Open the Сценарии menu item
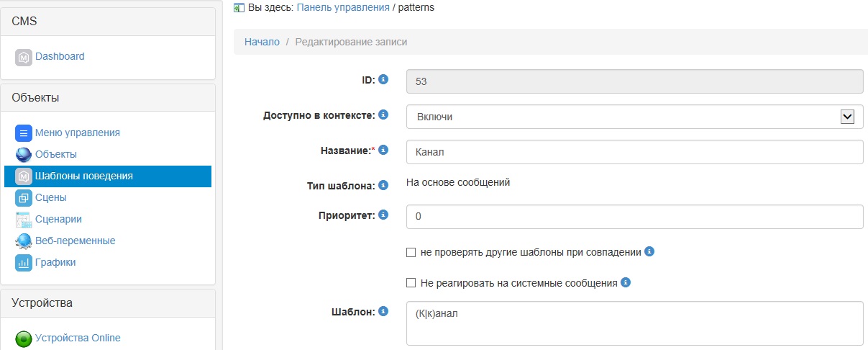Screen dimensions: 868x350 (x=58, y=219)
